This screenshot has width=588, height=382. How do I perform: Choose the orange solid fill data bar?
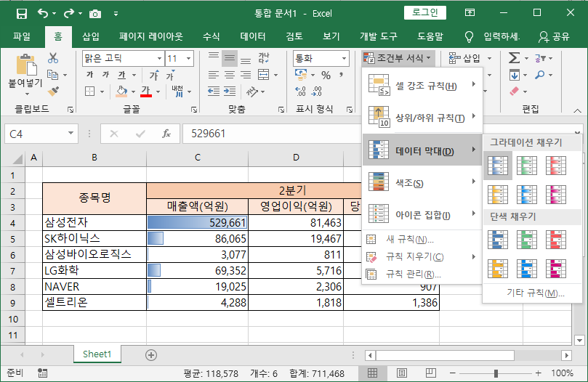point(498,269)
